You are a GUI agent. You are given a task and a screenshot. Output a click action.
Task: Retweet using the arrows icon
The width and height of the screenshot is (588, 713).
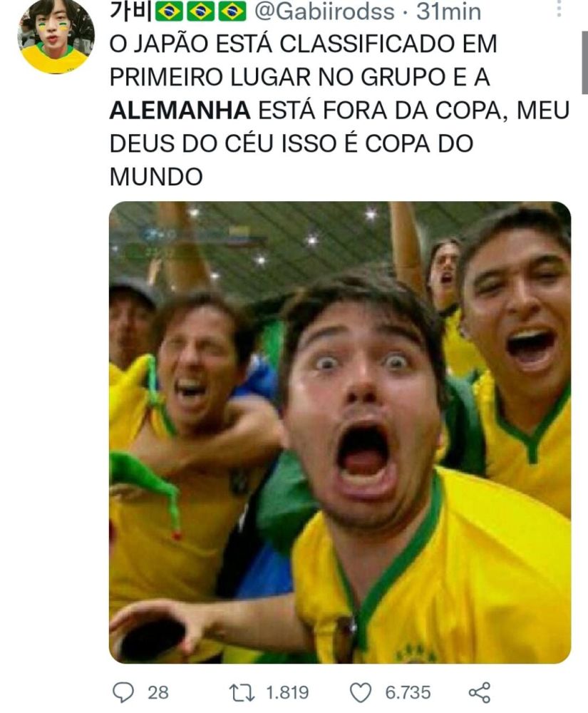[x=242, y=692]
